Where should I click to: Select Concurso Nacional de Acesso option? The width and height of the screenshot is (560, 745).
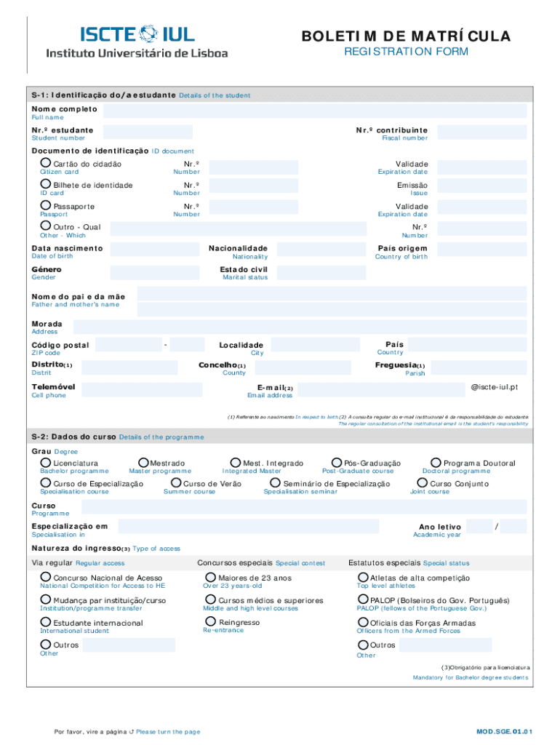pos(46,577)
